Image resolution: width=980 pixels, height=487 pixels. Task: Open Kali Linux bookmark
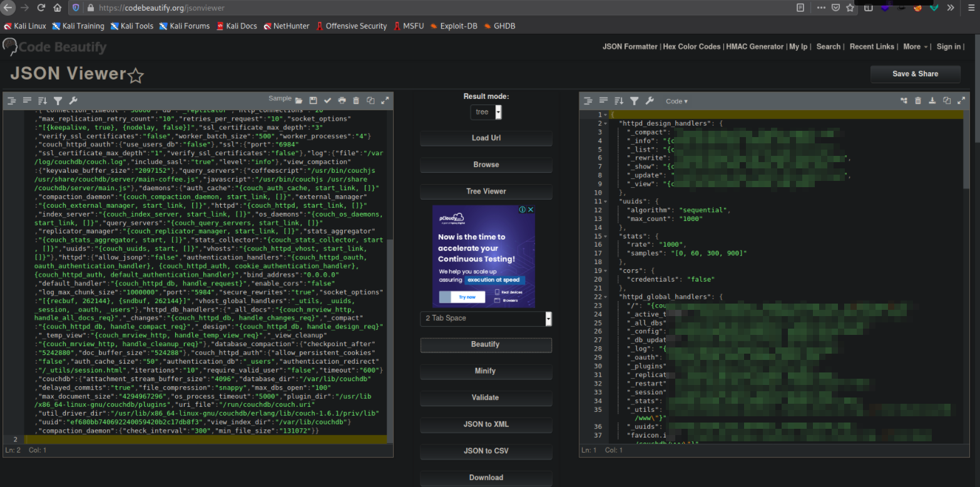(x=25, y=26)
